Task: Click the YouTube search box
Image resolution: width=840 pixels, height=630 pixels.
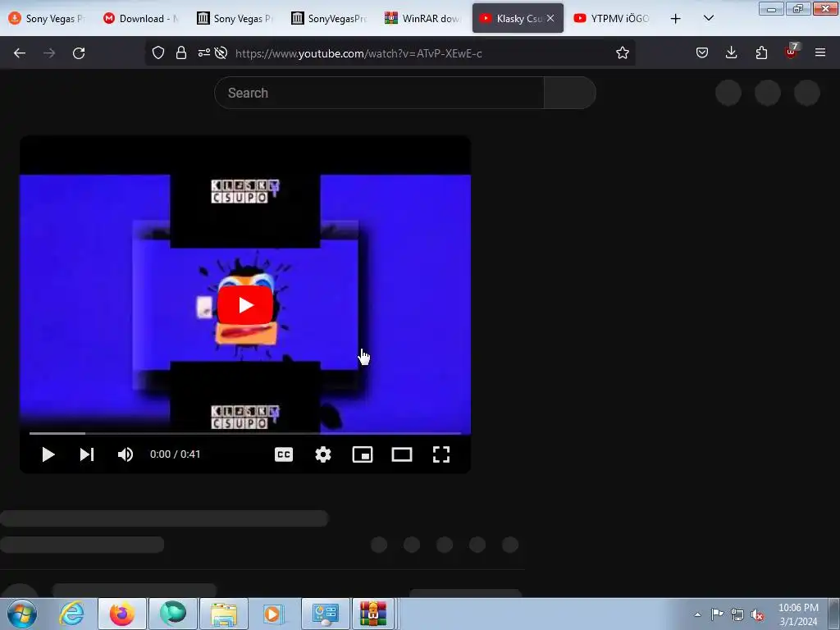Action: point(379,93)
